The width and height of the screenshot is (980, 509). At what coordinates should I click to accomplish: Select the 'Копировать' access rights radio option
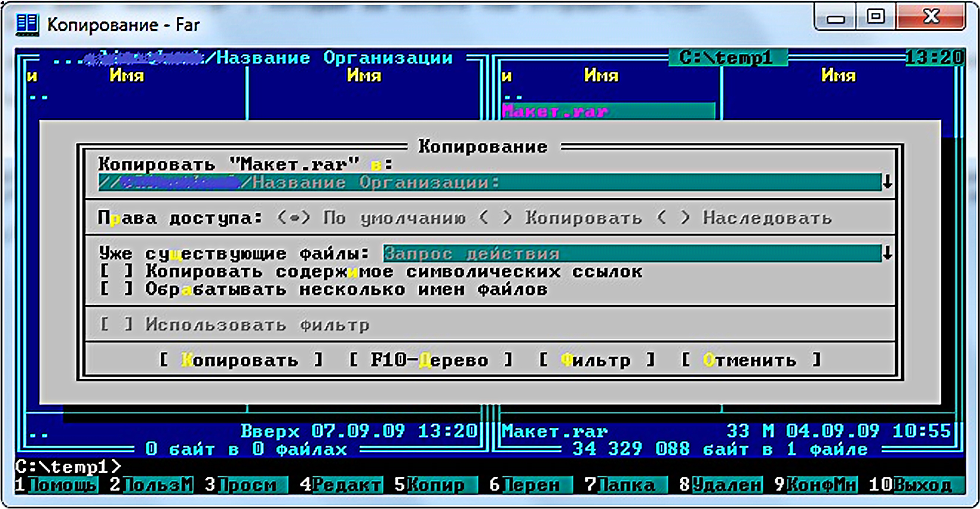[x=560, y=218]
